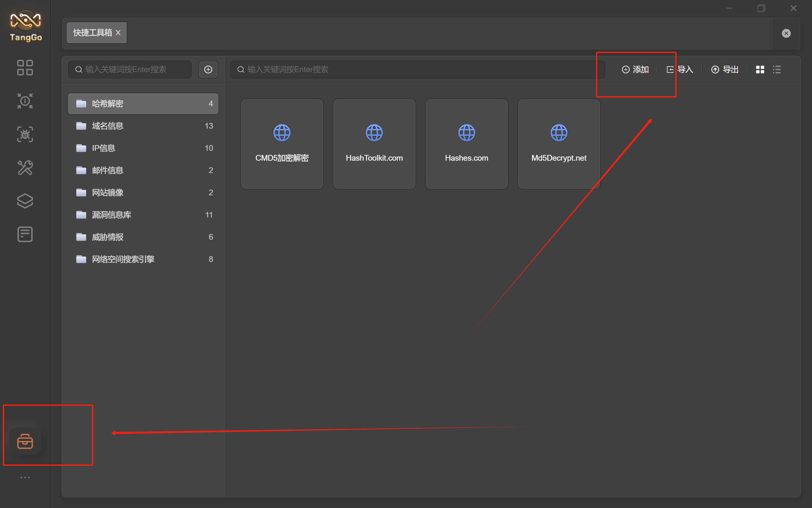Viewport: 812px width, 508px height.
Task: Open the orange toolbox sidebar icon
Action: 25,441
